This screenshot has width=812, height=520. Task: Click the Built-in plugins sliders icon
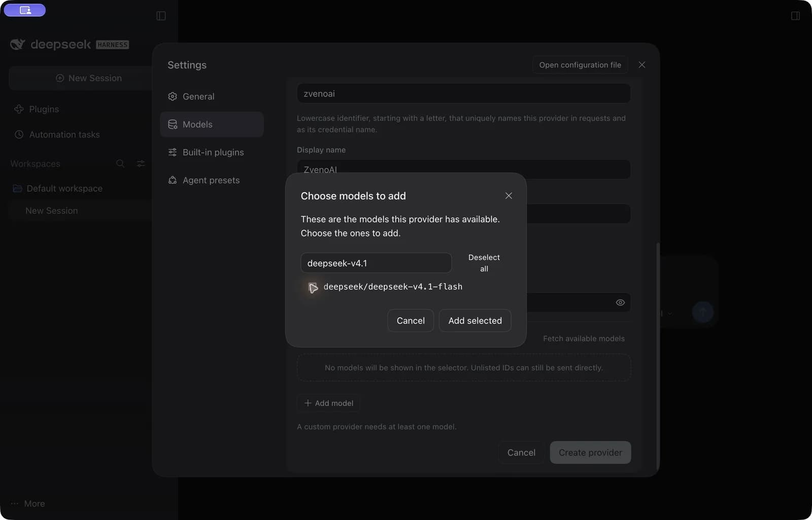click(x=173, y=152)
